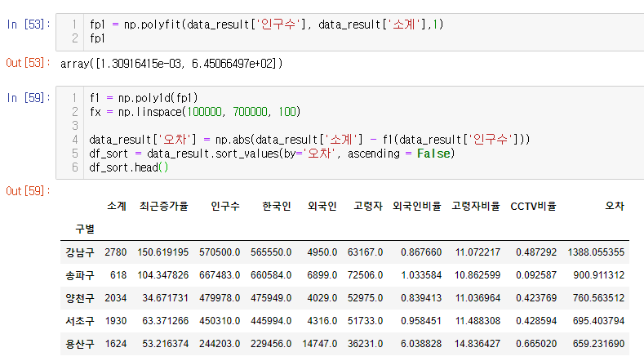Image resolution: width=644 pixels, height=361 pixels.
Task: Click the np.linspace code line
Action: pyautogui.click(x=194, y=111)
